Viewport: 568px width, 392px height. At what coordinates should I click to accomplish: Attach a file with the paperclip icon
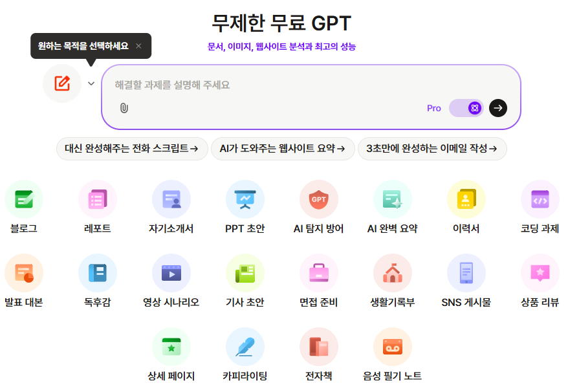point(124,108)
